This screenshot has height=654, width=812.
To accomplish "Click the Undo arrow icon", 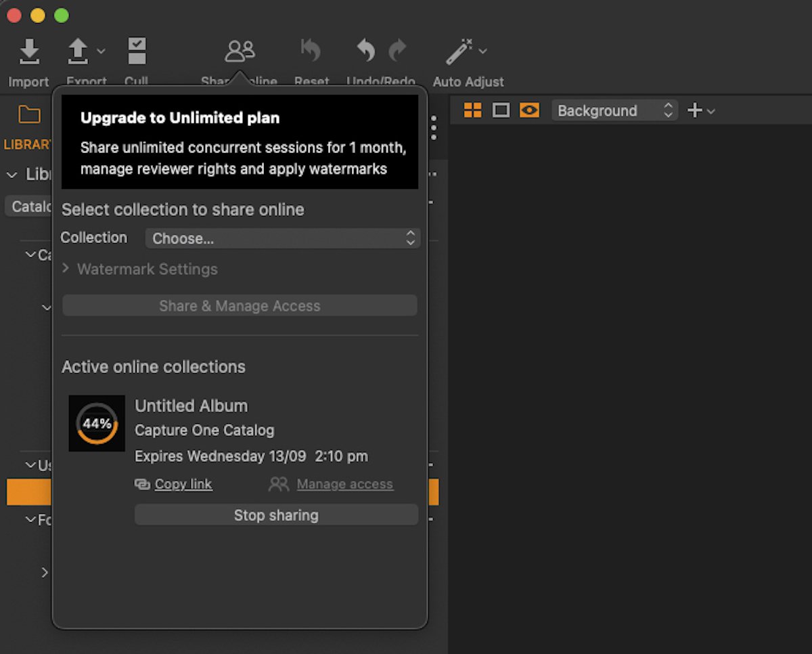I will [365, 49].
